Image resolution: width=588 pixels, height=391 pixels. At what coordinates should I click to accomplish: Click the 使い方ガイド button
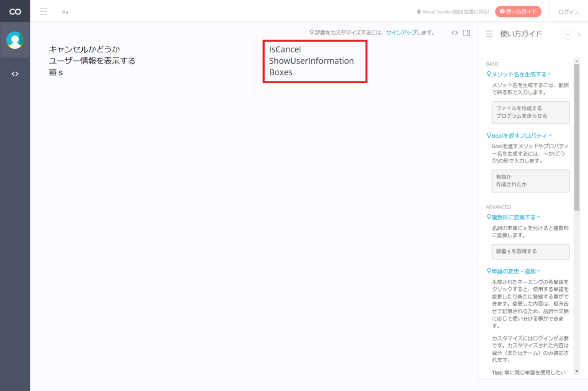[518, 11]
